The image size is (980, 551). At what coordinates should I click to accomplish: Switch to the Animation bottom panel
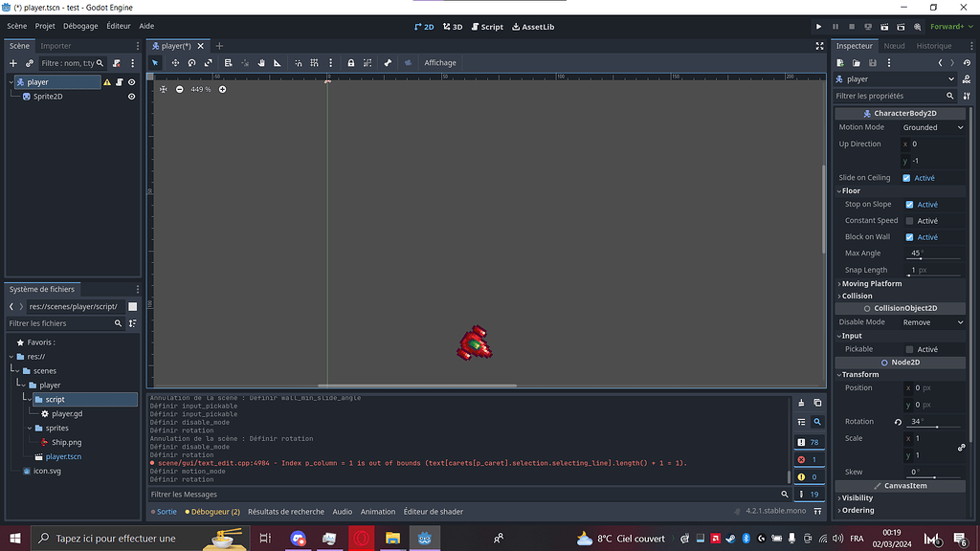click(x=378, y=512)
